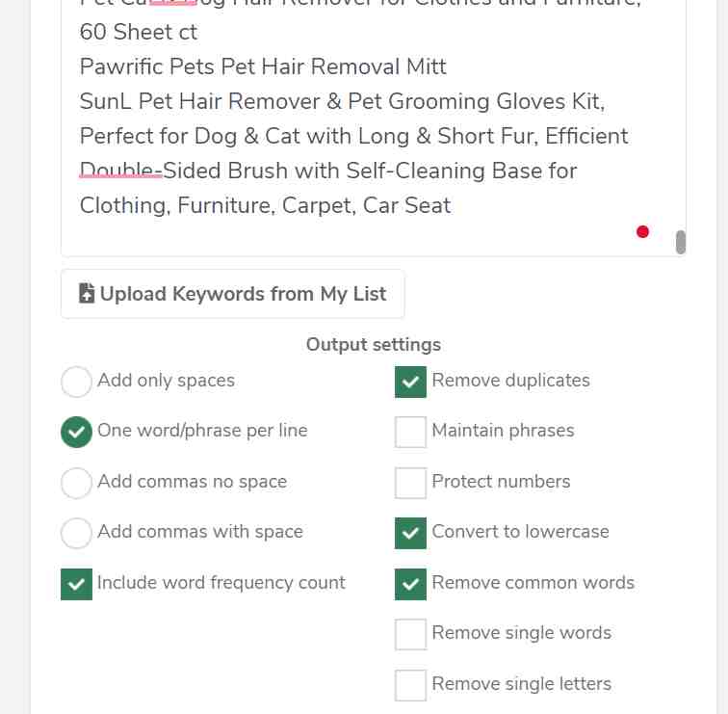Viewport: 728px width, 714px height.
Task: Select One word/phrase per line option
Action: point(76,432)
